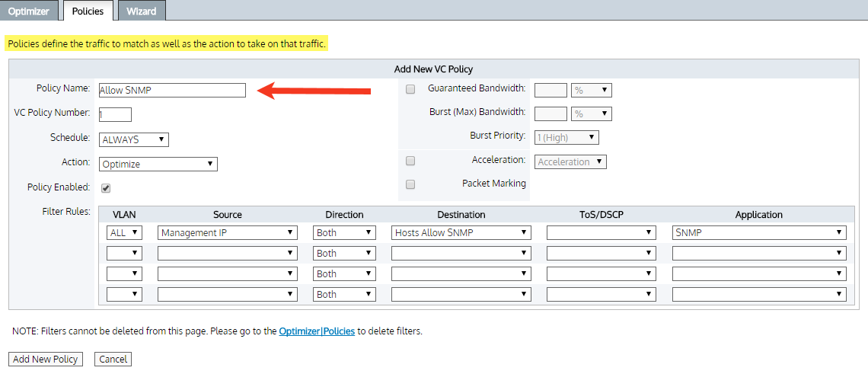Image resolution: width=868 pixels, height=374 pixels.
Task: Enable the Packet Marking checkbox
Action: pos(410,184)
